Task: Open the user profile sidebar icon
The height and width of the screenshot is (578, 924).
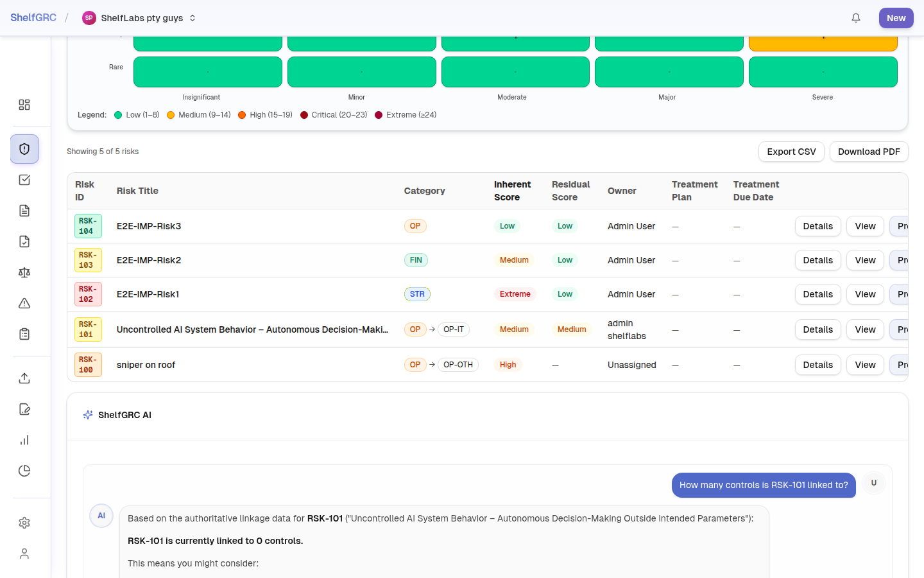Action: 24,554
